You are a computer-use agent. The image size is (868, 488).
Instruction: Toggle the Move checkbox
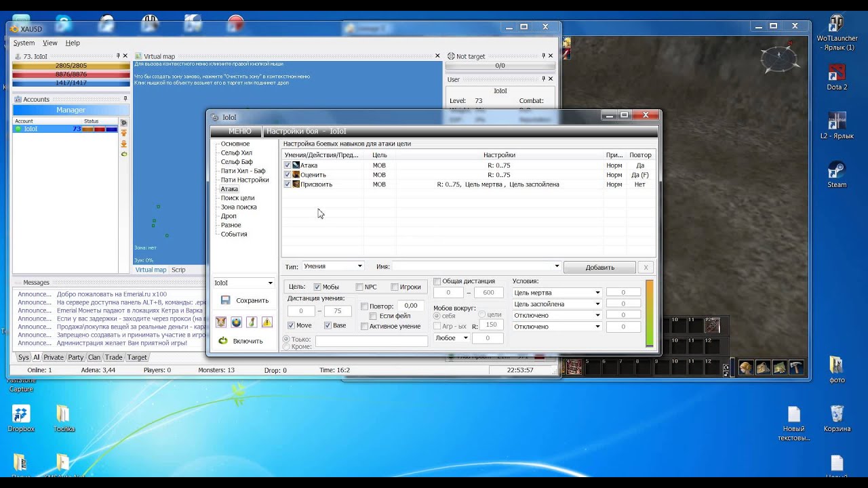(x=292, y=326)
